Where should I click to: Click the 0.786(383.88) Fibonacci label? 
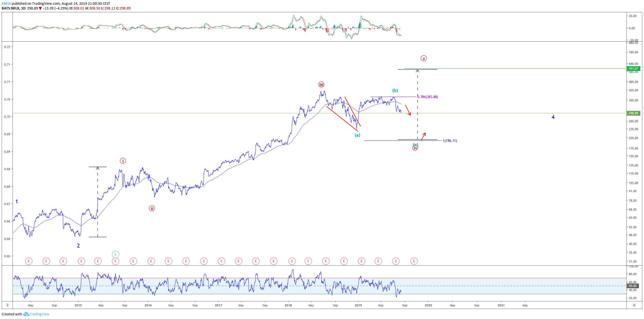[428, 97]
